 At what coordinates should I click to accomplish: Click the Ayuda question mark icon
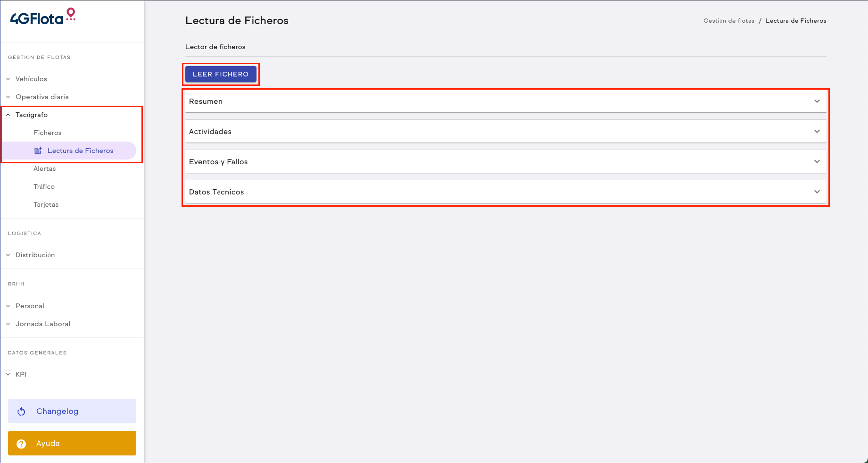coord(21,444)
